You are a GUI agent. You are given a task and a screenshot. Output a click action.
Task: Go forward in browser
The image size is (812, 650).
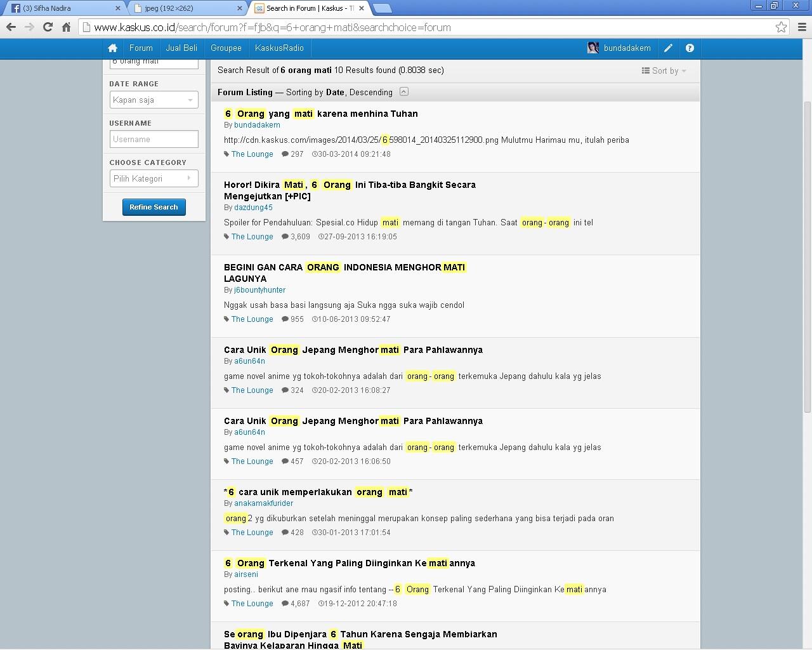click(29, 27)
